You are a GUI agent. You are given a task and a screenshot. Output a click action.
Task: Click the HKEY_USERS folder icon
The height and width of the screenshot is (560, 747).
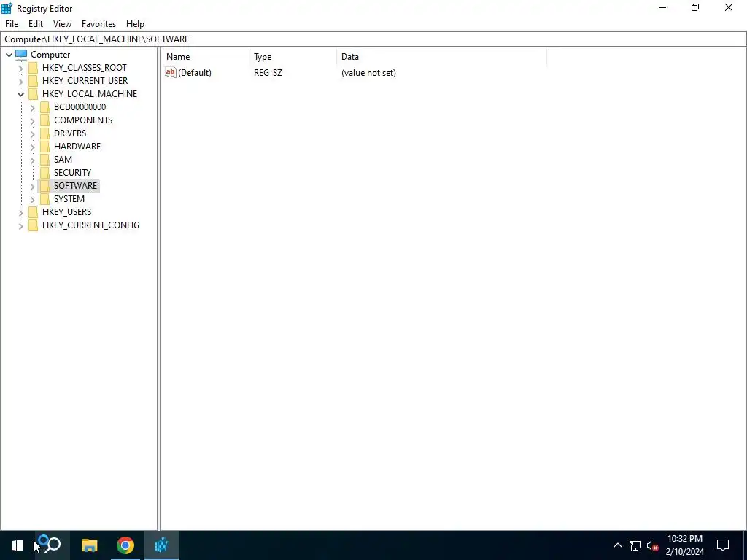pyautogui.click(x=33, y=212)
